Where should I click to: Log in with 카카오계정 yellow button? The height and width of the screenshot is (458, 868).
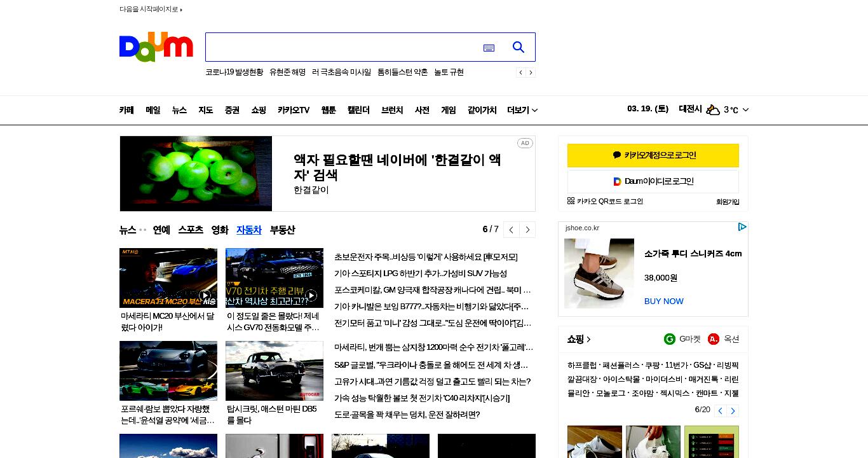(653, 155)
